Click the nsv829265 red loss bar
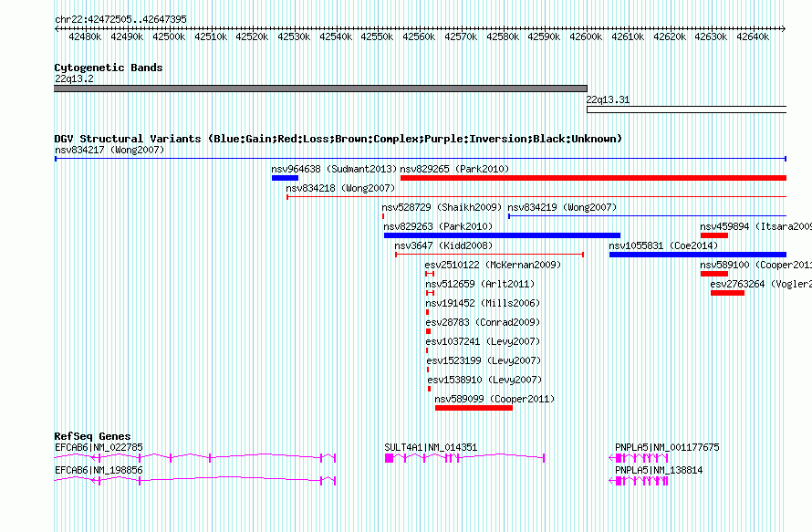The image size is (812, 532). (593, 178)
